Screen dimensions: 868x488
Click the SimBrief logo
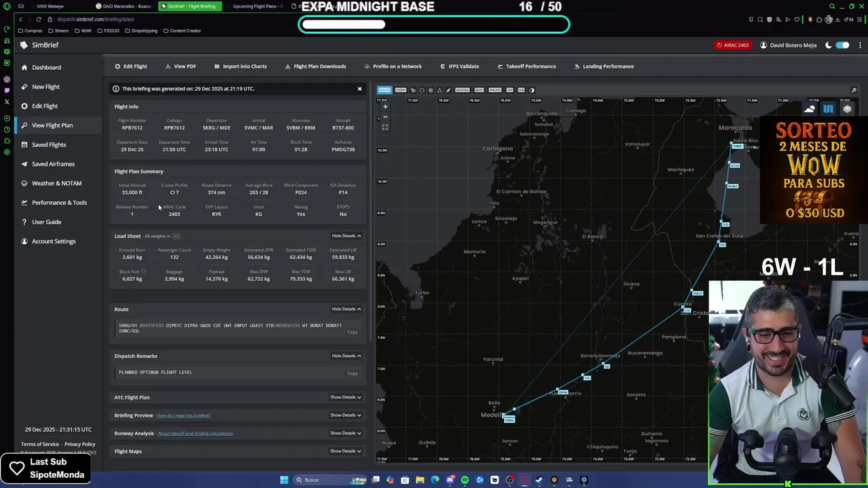tap(39, 45)
